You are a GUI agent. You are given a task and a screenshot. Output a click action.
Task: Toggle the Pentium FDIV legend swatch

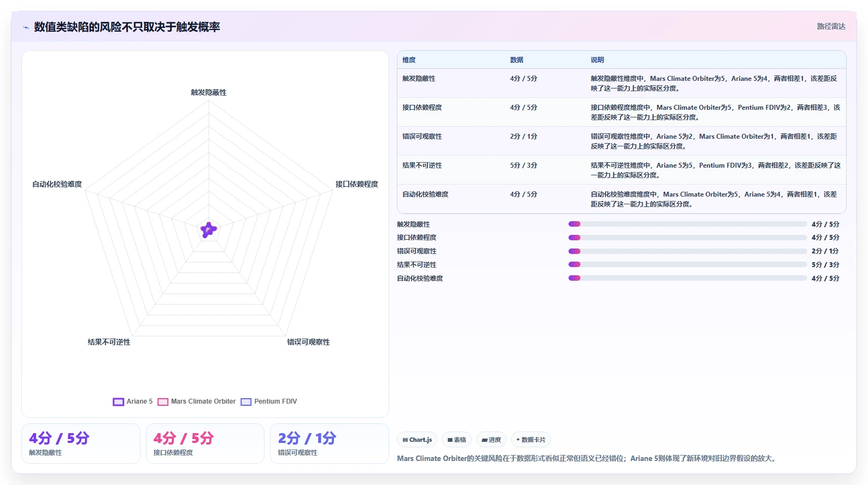(x=246, y=401)
